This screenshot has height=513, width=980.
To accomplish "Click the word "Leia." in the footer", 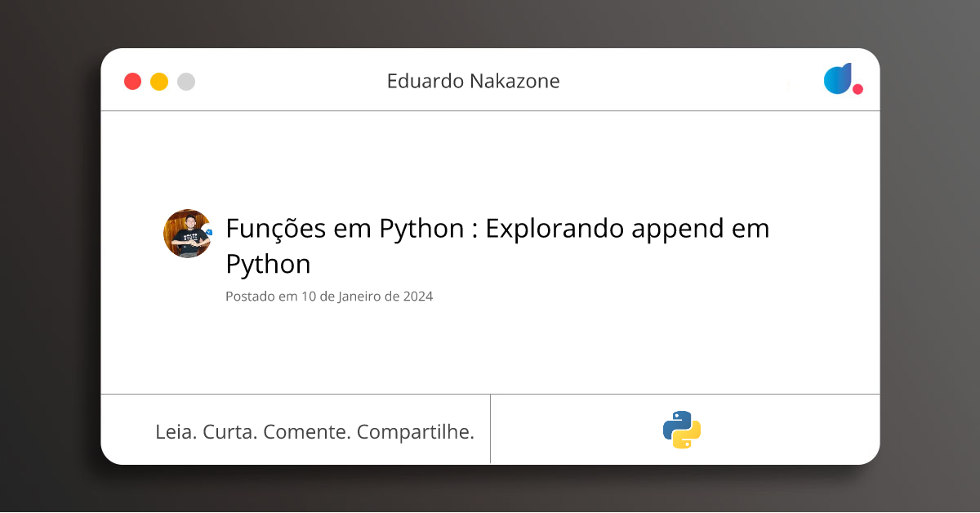I will pos(175,432).
